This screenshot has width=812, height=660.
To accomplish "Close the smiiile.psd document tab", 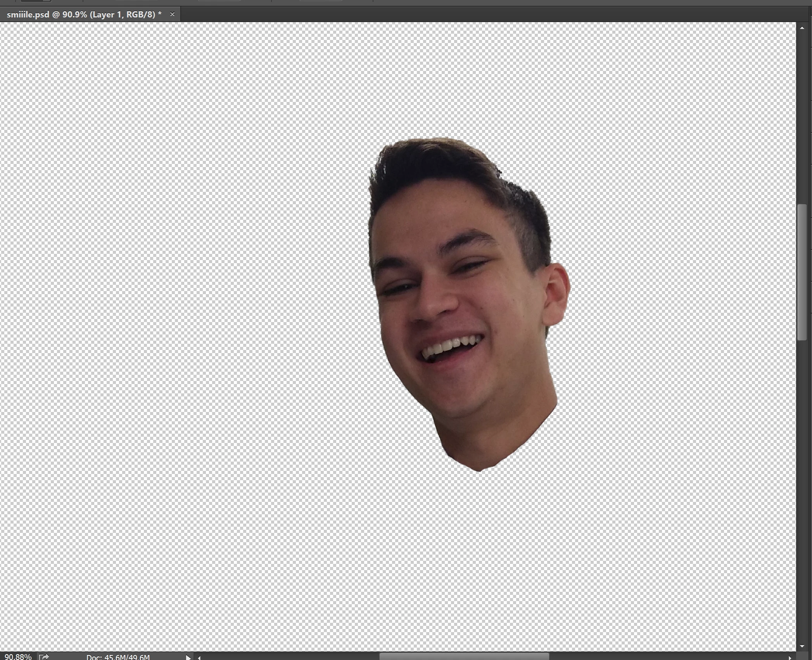I will 172,14.
